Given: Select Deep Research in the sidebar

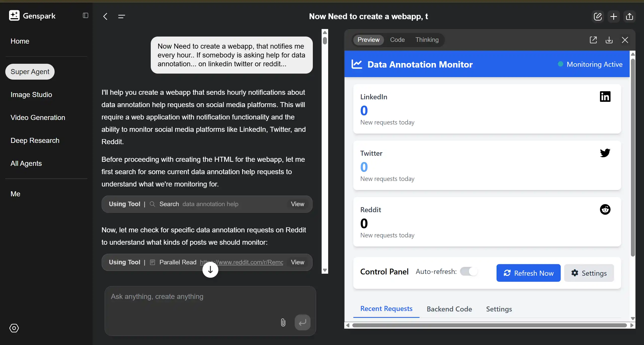Looking at the screenshot, I should pos(35,140).
